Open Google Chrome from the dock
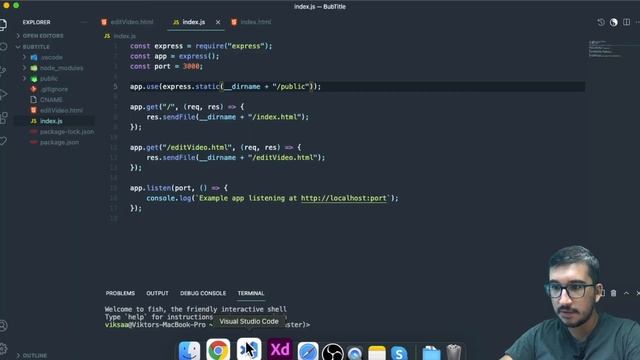The width and height of the screenshot is (640, 360). click(218, 350)
